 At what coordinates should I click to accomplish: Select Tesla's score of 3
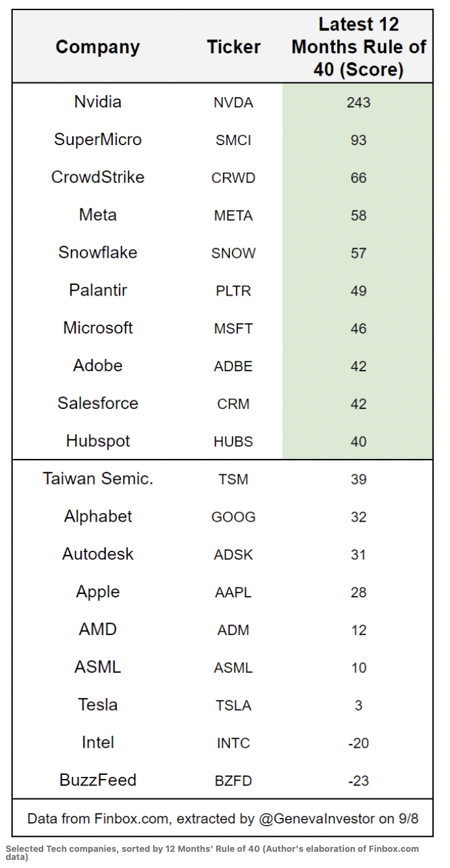point(358,705)
